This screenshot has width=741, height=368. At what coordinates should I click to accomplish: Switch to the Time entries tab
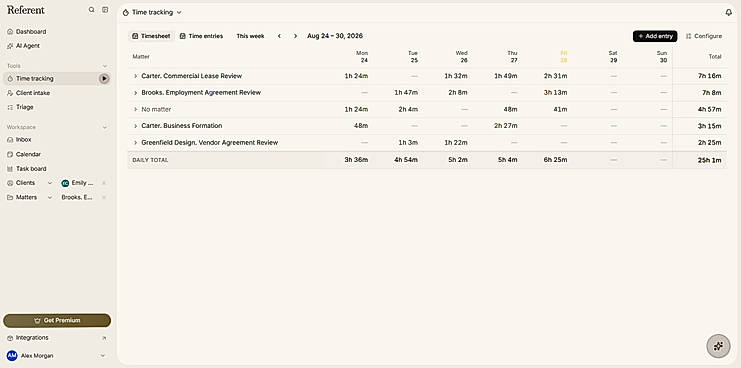coord(201,36)
